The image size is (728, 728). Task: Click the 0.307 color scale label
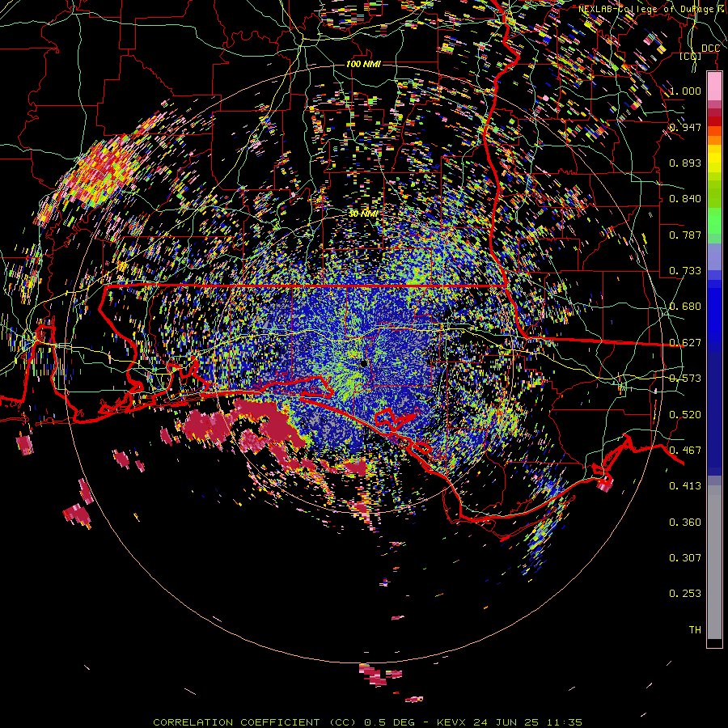coord(685,558)
